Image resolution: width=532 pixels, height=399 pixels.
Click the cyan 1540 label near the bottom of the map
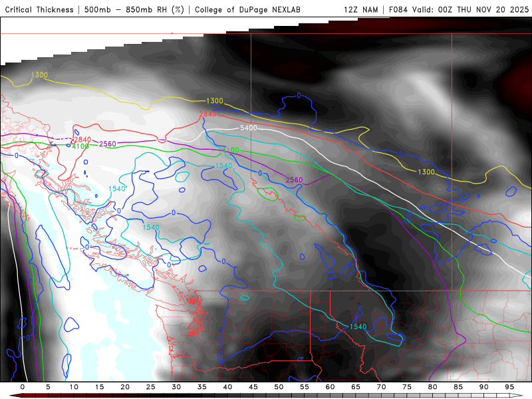click(358, 327)
